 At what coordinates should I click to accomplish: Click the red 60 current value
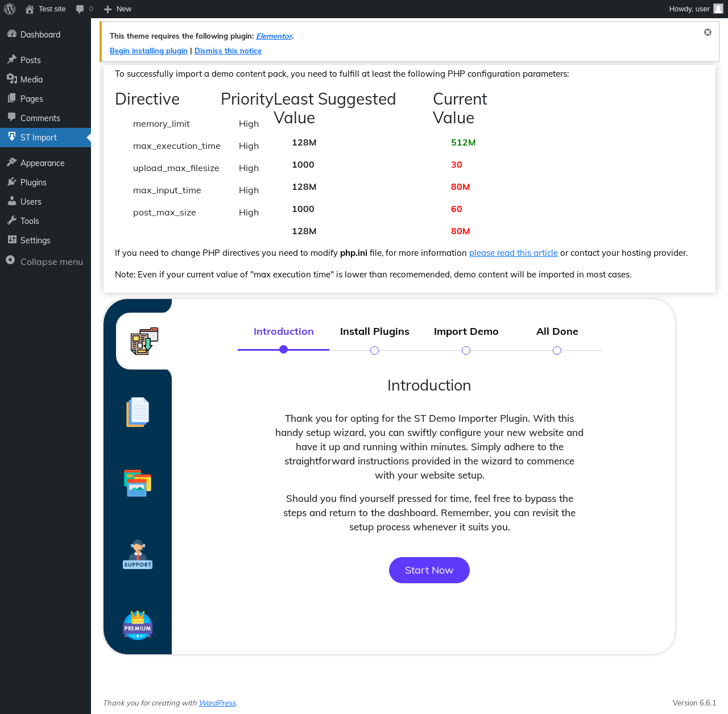(457, 209)
